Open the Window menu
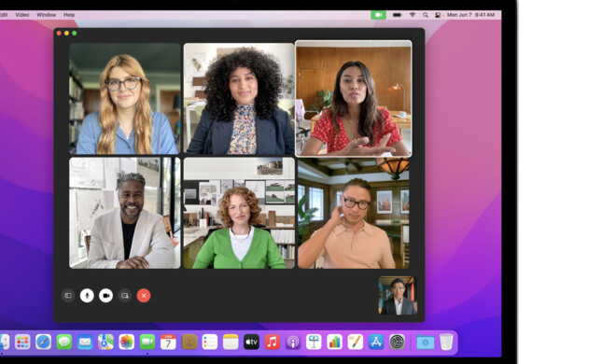616x364 pixels. tap(47, 15)
